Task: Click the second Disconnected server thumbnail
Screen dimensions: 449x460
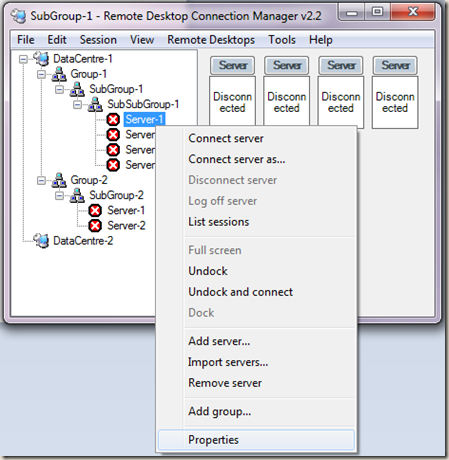Action: 287,102
